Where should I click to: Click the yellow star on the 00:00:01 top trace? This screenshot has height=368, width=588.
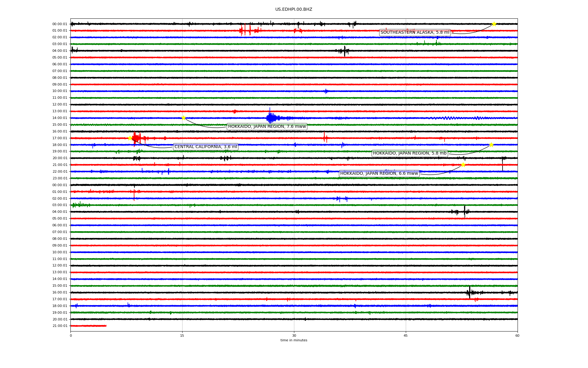click(494, 24)
